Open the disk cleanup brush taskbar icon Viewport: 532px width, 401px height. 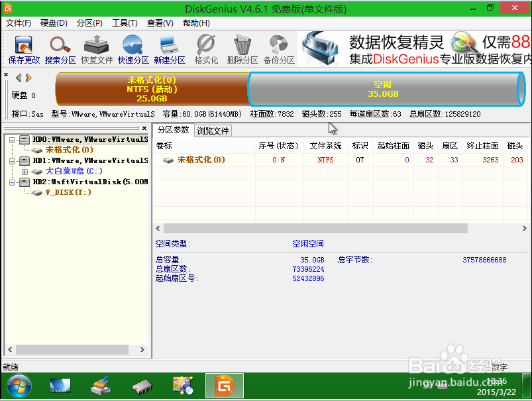(x=101, y=386)
